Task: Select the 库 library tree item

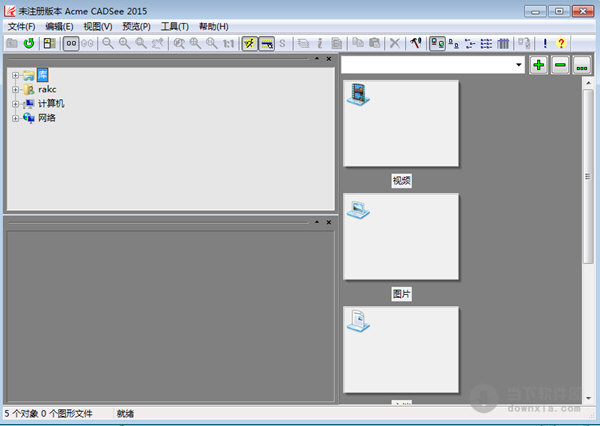Action: tap(42, 76)
